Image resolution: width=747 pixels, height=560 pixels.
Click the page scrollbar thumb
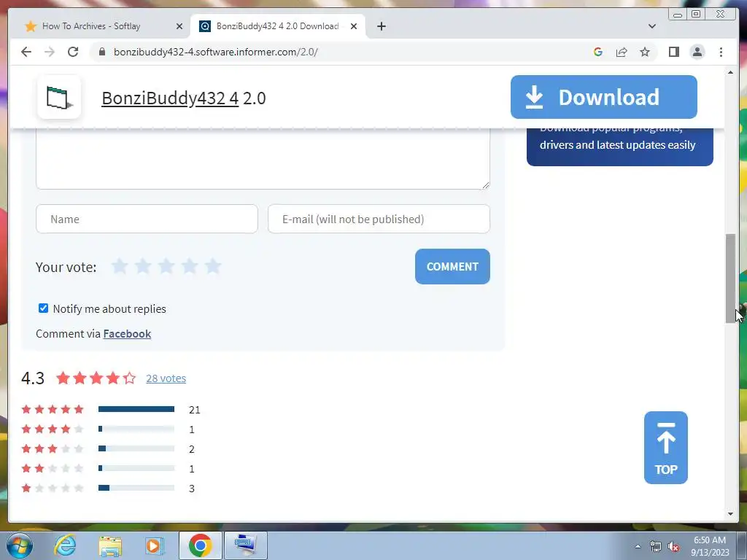click(730, 279)
